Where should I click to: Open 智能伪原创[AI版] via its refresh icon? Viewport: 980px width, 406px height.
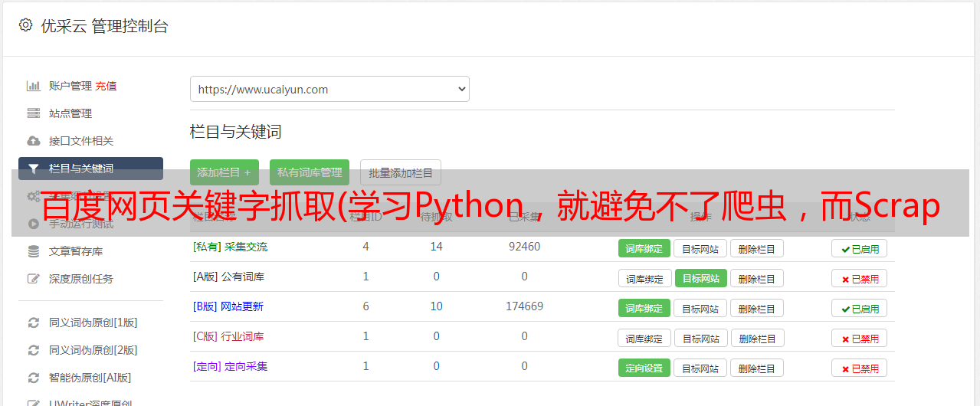point(34,378)
